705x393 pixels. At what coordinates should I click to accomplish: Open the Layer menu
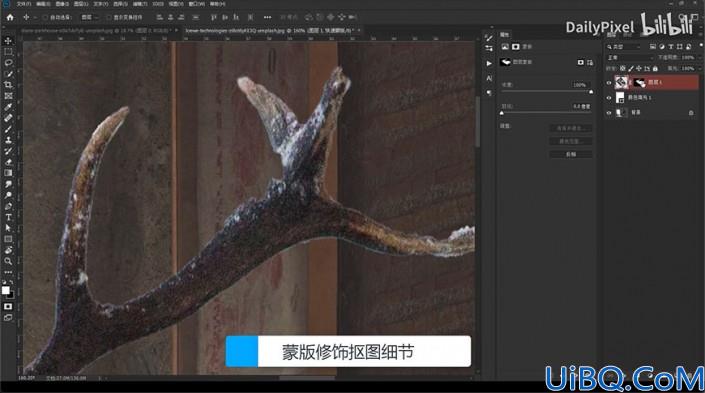[81, 4]
